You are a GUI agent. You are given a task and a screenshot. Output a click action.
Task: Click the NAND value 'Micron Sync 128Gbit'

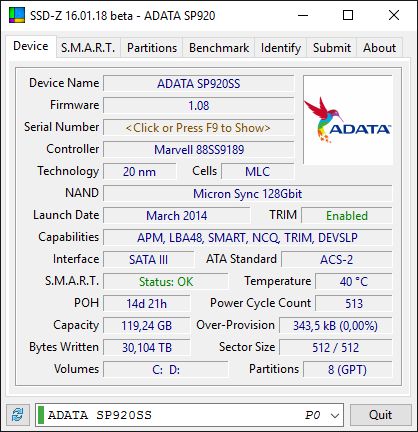248,194
